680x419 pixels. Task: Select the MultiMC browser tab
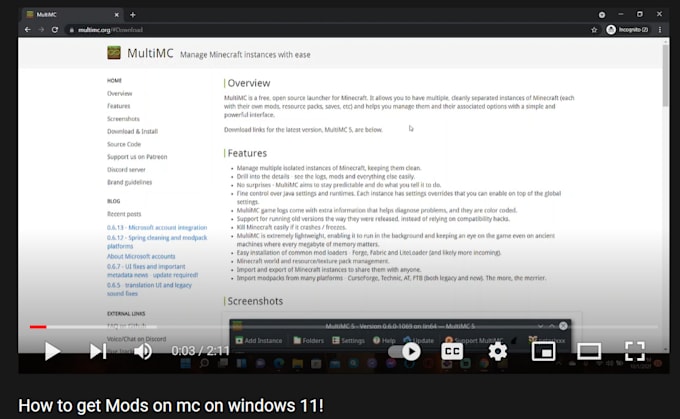click(x=72, y=15)
